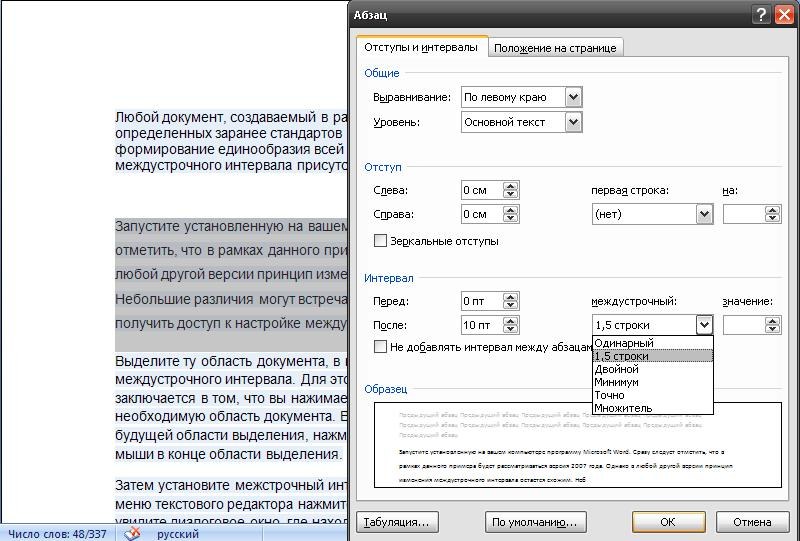Click the После spacing input field
The width and height of the screenshot is (800, 541).
click(x=482, y=325)
